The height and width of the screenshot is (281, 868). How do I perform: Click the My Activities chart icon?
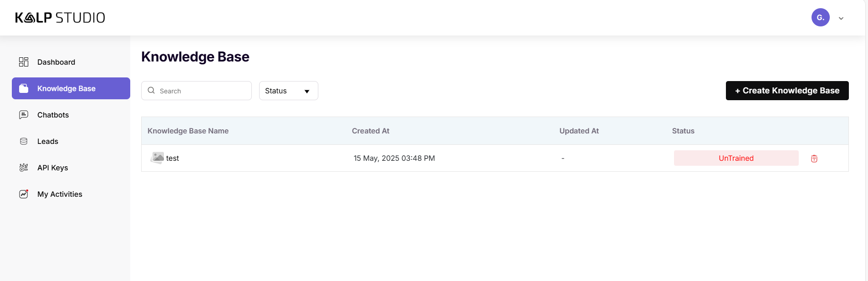[x=24, y=194]
